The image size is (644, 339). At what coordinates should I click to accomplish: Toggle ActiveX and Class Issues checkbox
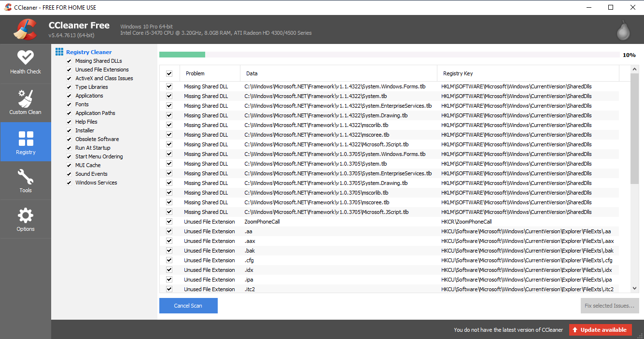click(69, 79)
